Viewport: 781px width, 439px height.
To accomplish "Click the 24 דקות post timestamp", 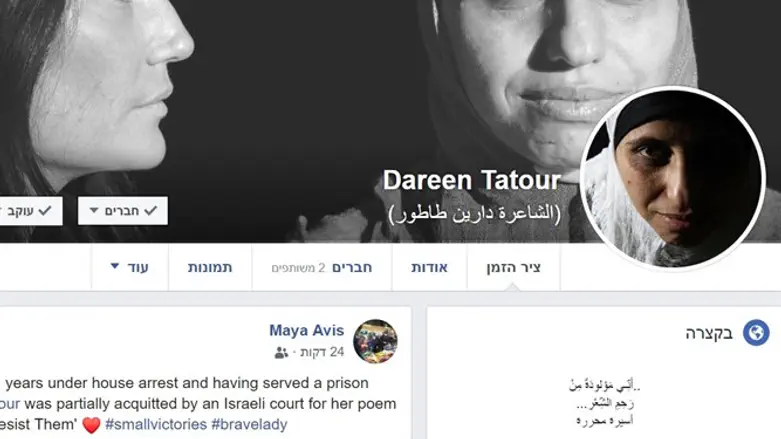I will click(x=322, y=352).
